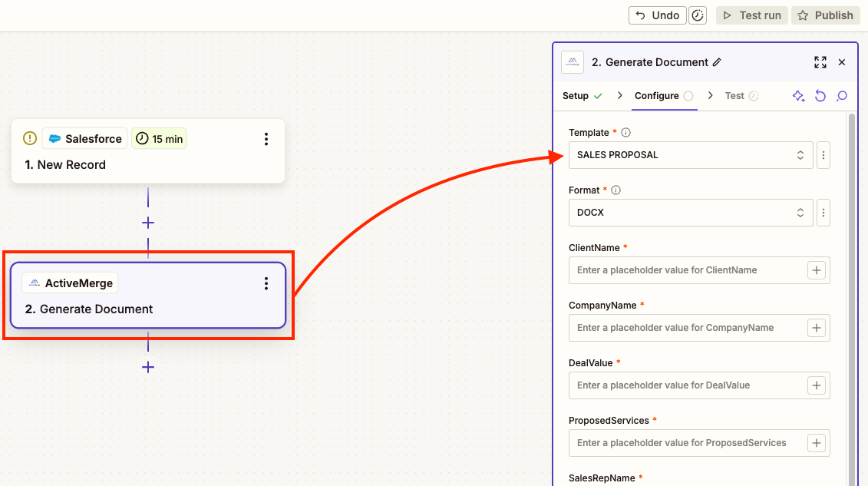Open the kebab menu on Generate Document node
The image size is (868, 486).
266,283
